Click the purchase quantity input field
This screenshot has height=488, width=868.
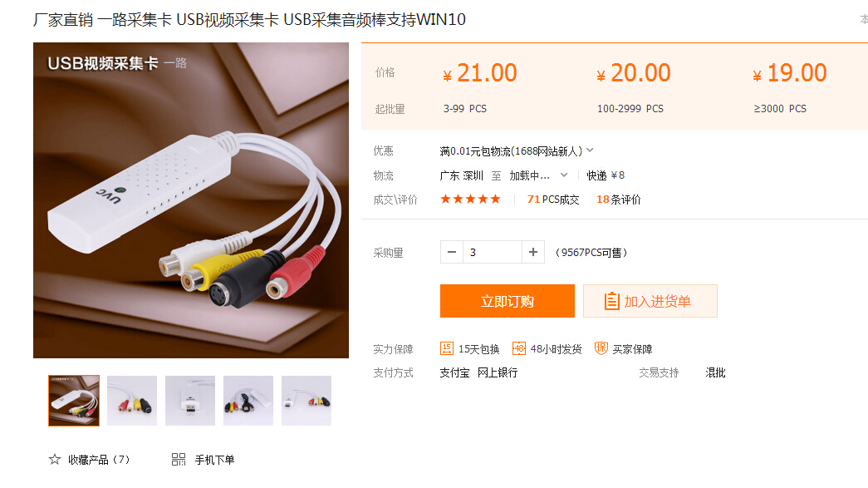pos(492,252)
